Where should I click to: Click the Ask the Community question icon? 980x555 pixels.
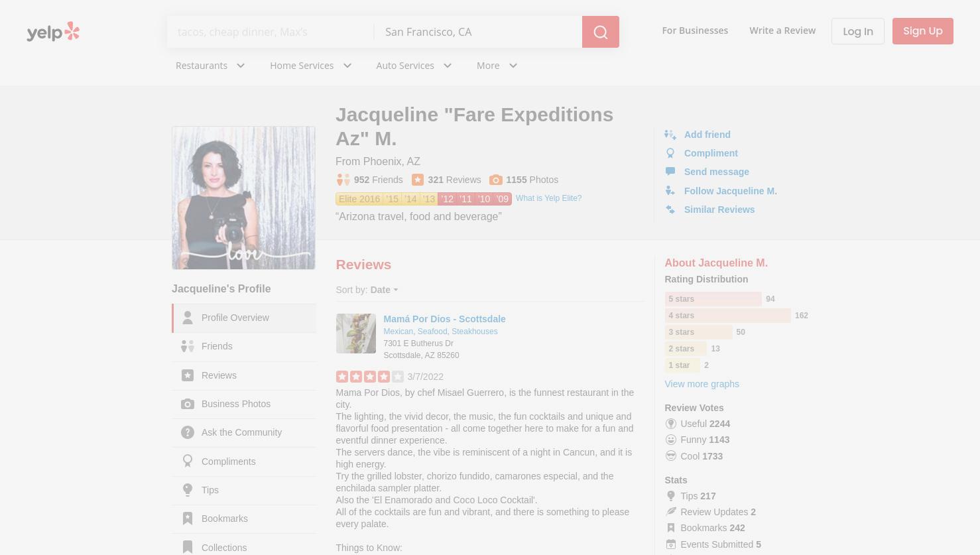(x=188, y=432)
